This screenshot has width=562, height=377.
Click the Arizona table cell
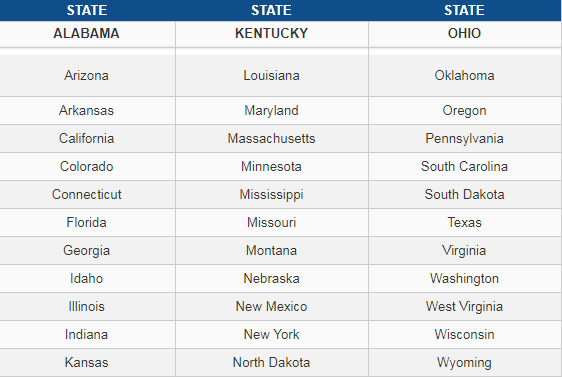pos(86,76)
